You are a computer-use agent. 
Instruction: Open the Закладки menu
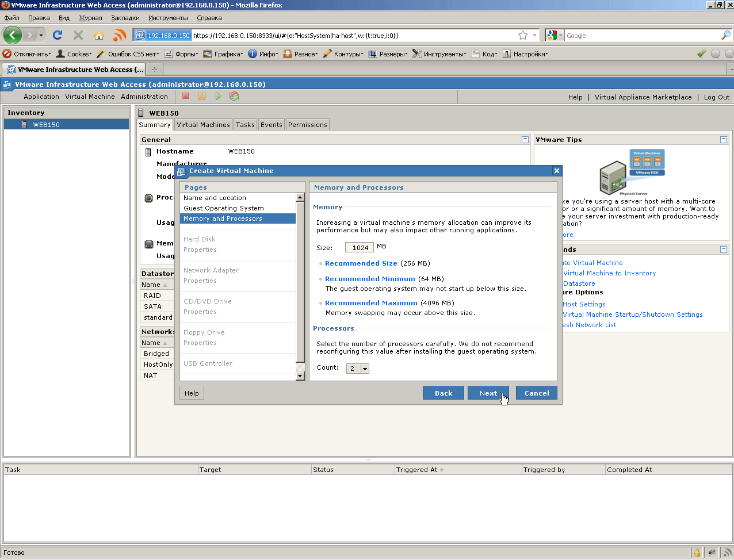point(125,18)
